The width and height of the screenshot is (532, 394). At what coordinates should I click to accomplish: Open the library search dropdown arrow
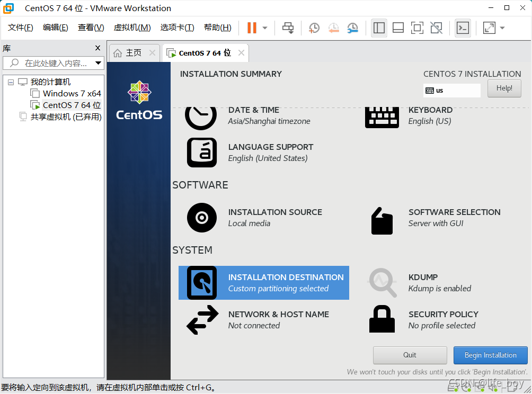point(99,63)
